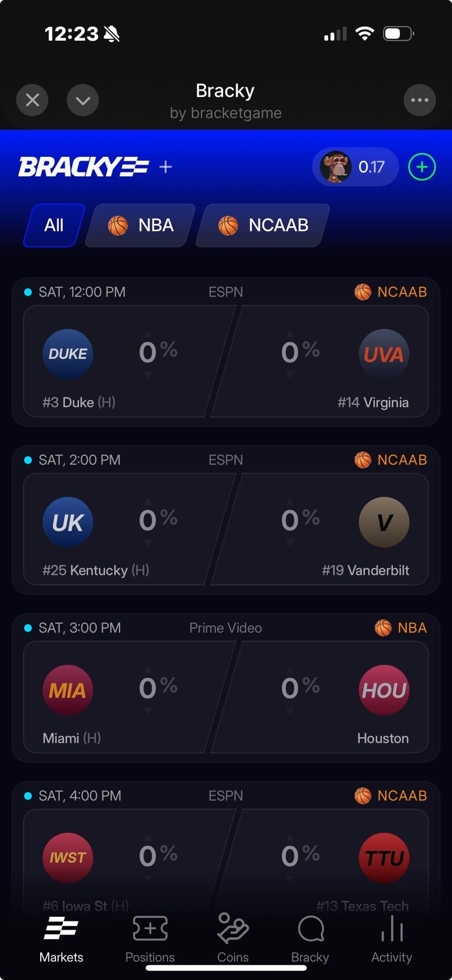
Task: Select the All filter tab
Action: coord(54,225)
